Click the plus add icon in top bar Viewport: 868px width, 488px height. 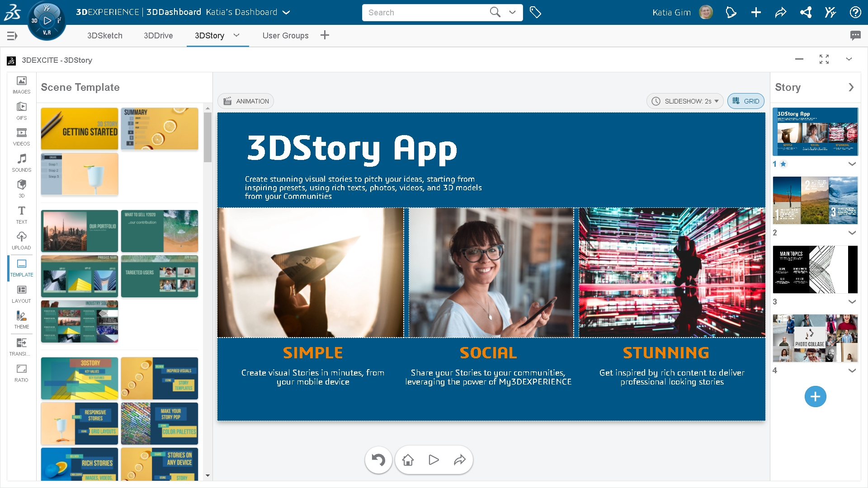756,12
